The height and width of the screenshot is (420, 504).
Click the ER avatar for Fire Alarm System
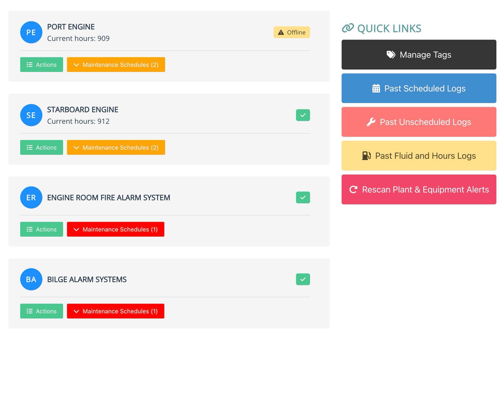pos(31,197)
